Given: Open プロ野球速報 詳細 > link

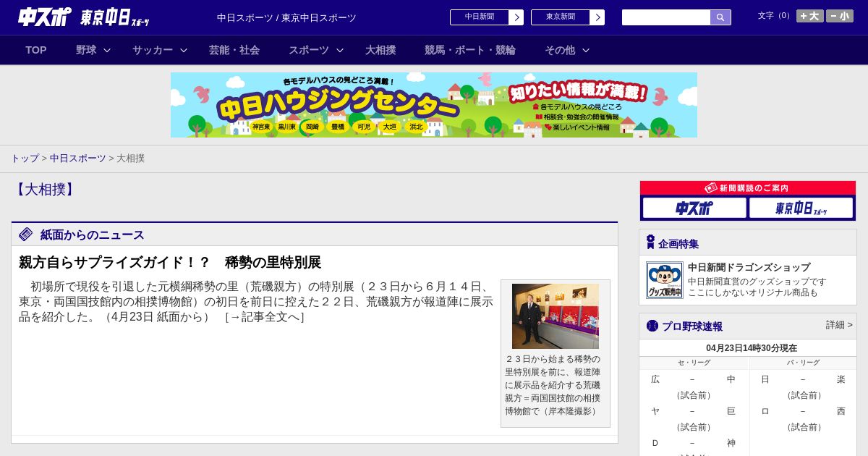Looking at the screenshot, I should coord(839,325).
